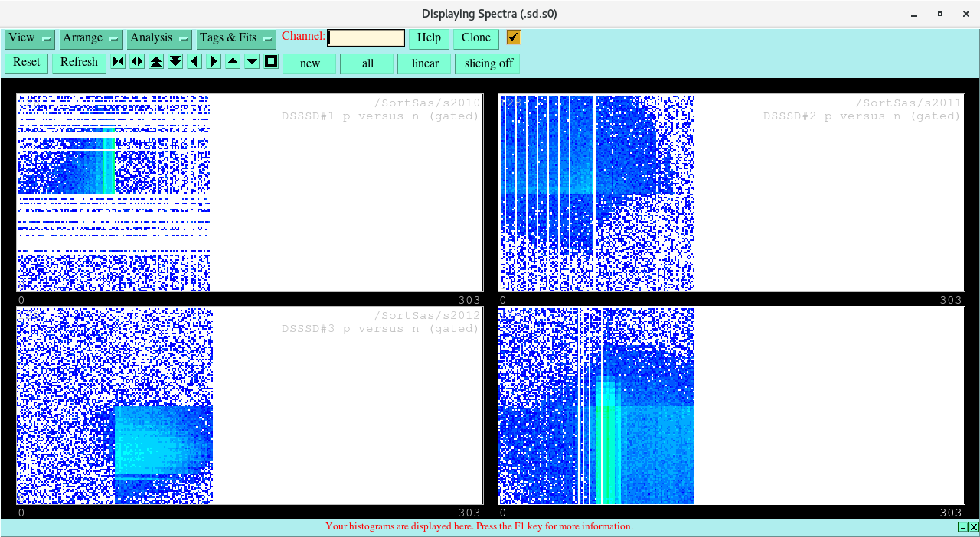The width and height of the screenshot is (980, 537).
Task: Expand the Arrange dropdown arrow
Action: [115, 38]
